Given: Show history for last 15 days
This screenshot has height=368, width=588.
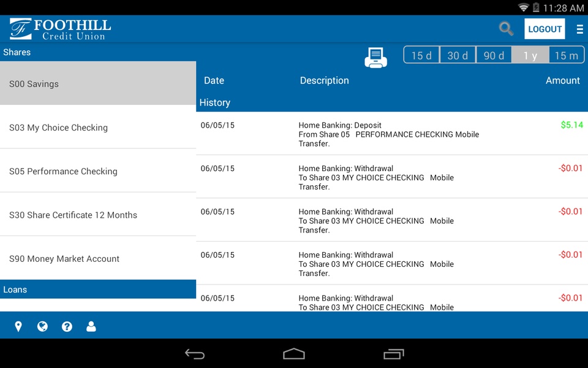Looking at the screenshot, I should click(x=421, y=56).
